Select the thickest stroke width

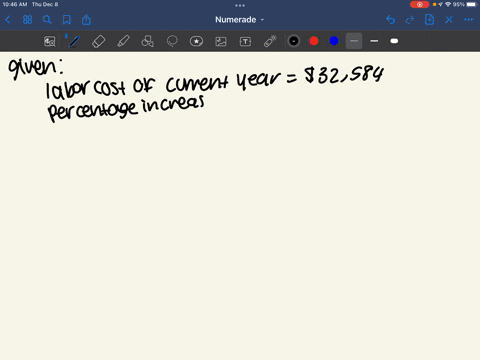click(394, 41)
